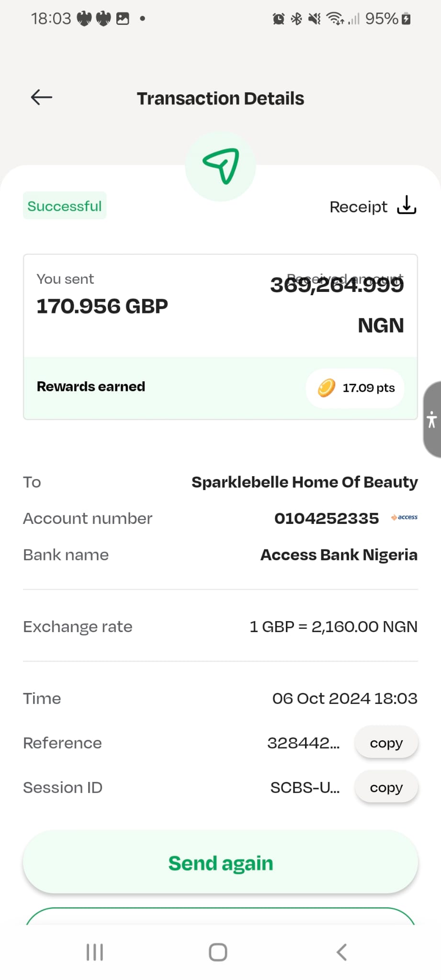Tap the 17.09 pts rewards pill
The image size is (441, 980).
pos(355,388)
